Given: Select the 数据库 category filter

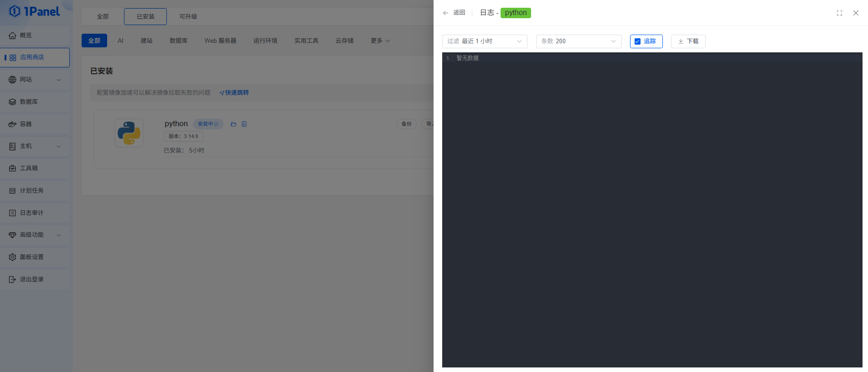Looking at the screenshot, I should coord(178,41).
